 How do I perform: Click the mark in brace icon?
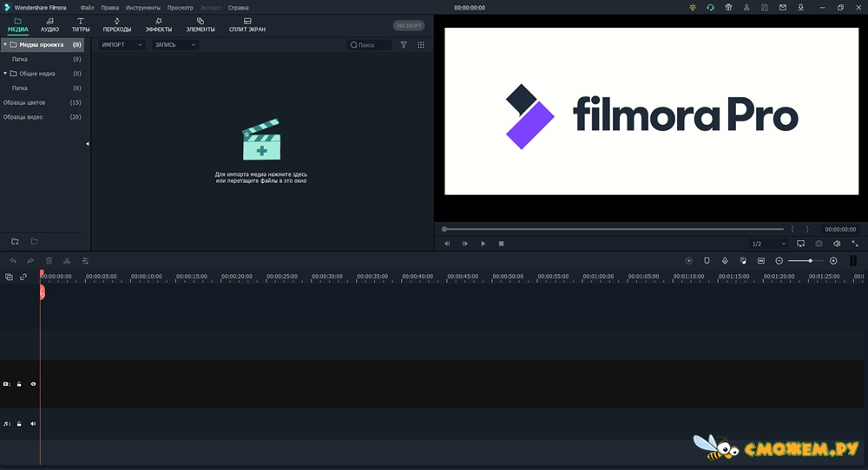click(792, 229)
